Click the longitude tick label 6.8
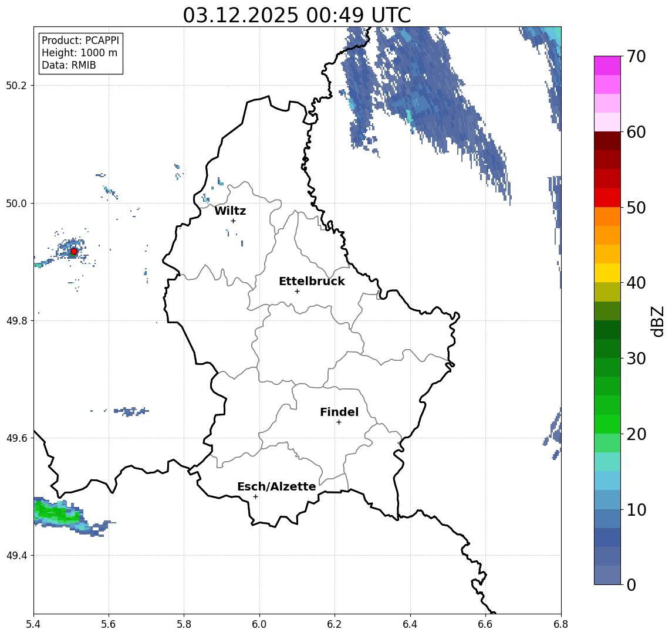 coord(561,624)
